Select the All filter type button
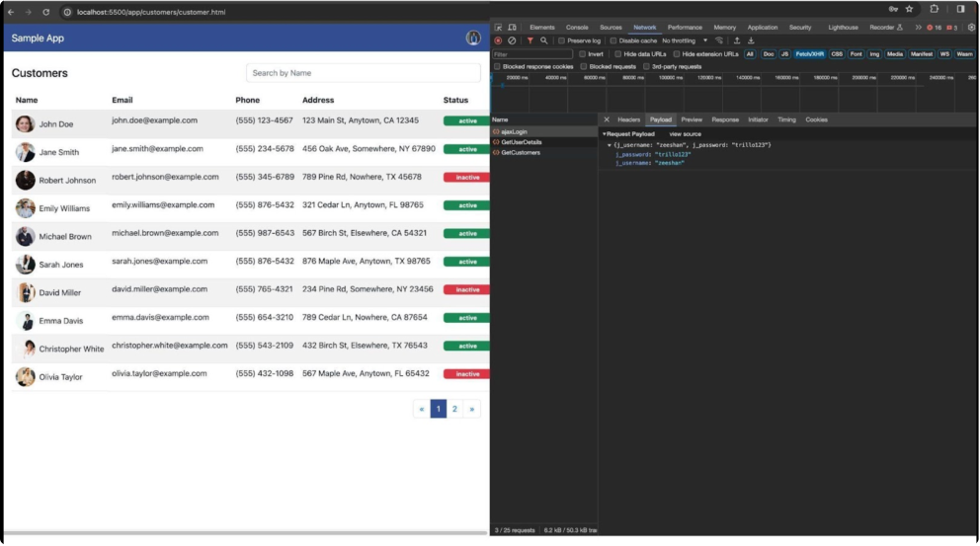Image resolution: width=980 pixels, height=546 pixels. point(750,54)
